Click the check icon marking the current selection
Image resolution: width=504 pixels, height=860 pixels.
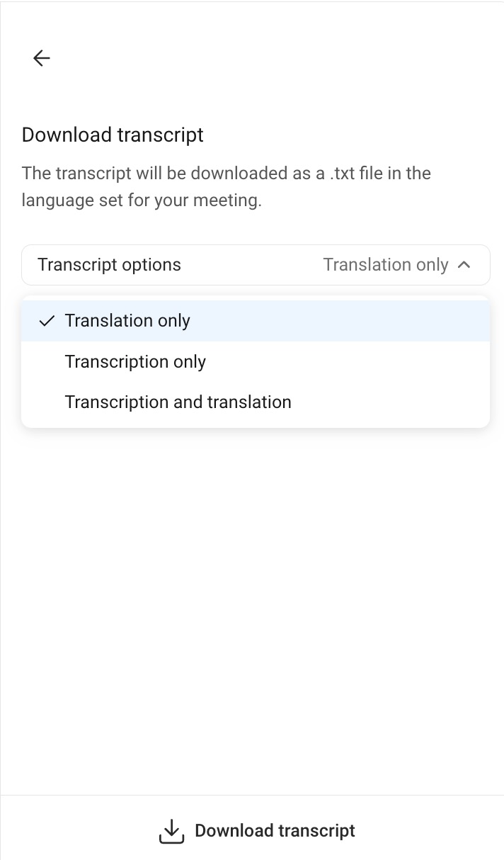coord(46,321)
